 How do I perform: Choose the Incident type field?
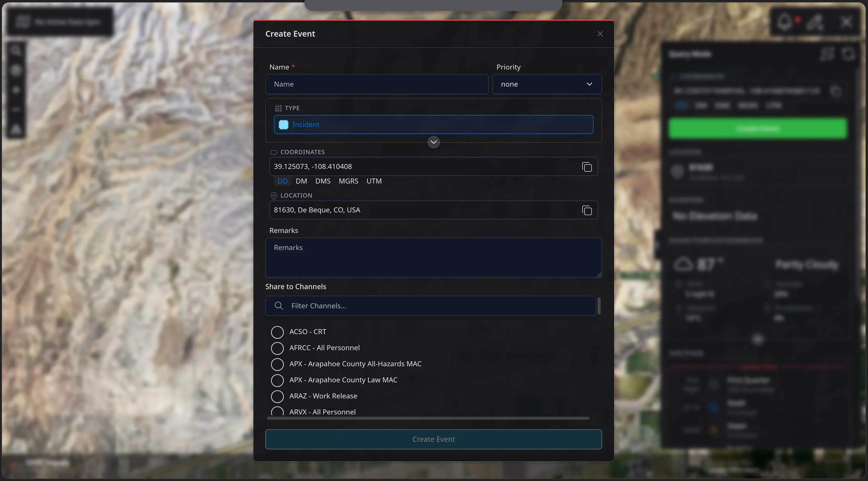pyautogui.click(x=433, y=125)
